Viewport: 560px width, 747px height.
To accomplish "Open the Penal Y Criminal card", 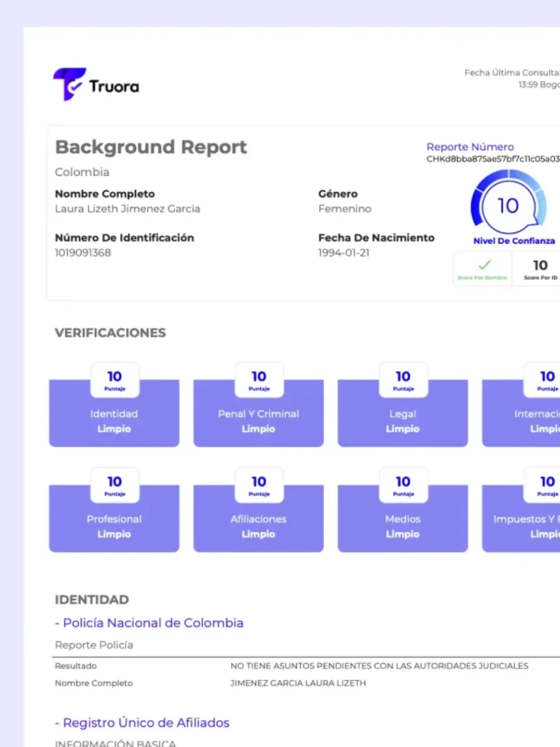I will click(x=259, y=413).
